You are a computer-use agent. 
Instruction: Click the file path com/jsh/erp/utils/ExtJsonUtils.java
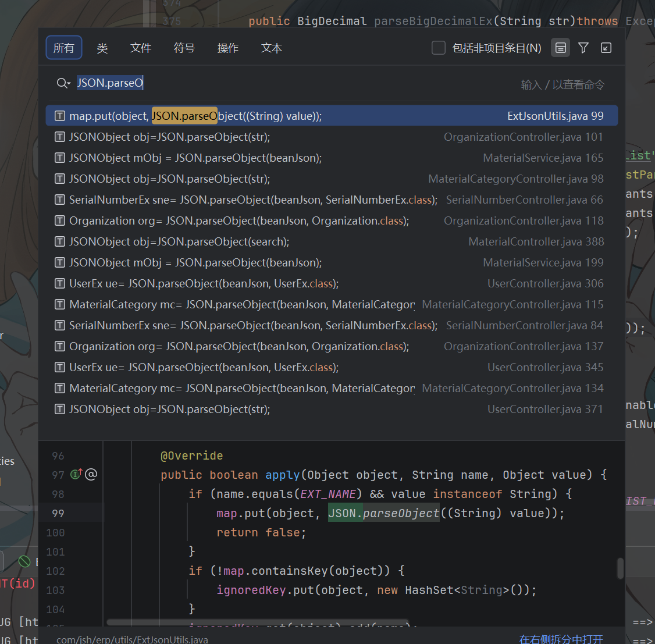coord(132,639)
